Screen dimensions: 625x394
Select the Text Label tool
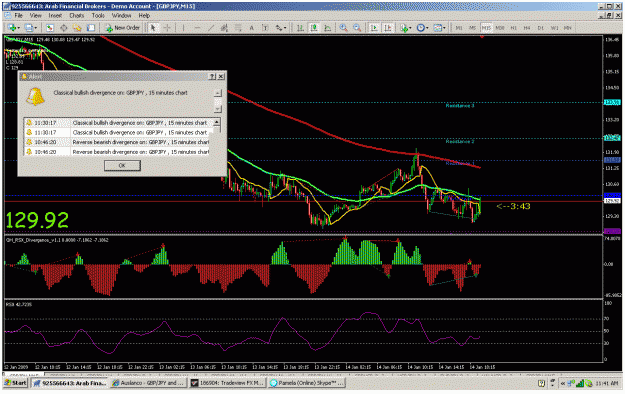(265, 28)
